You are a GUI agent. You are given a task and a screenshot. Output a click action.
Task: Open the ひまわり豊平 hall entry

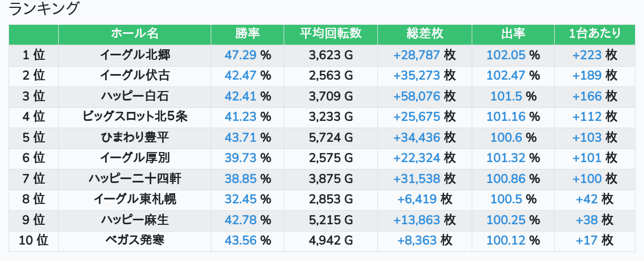point(134,137)
